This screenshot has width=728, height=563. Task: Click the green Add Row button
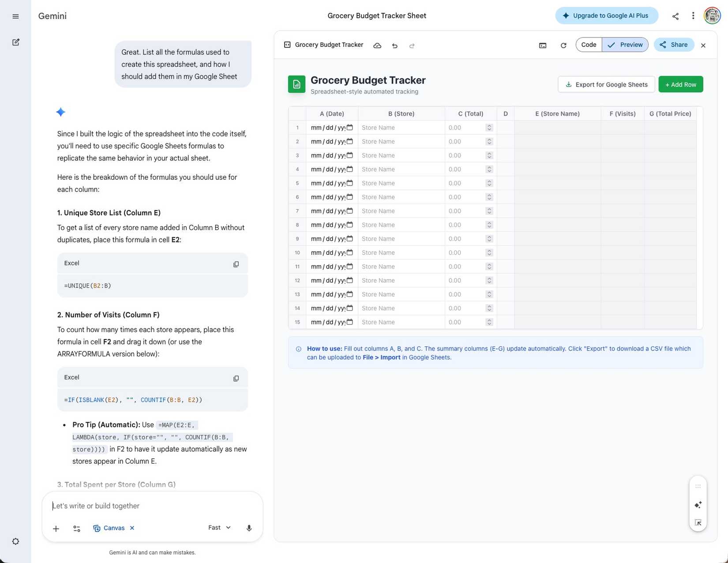pyautogui.click(x=681, y=84)
